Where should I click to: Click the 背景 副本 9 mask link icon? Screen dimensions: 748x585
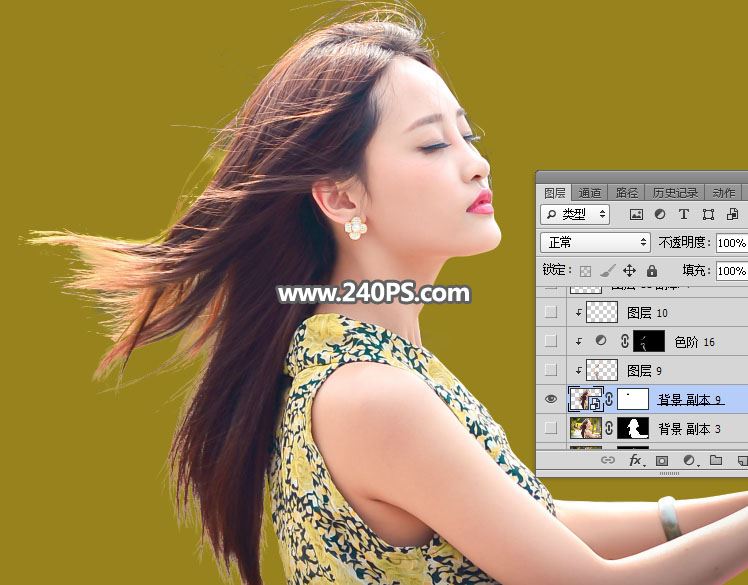[x=609, y=399]
